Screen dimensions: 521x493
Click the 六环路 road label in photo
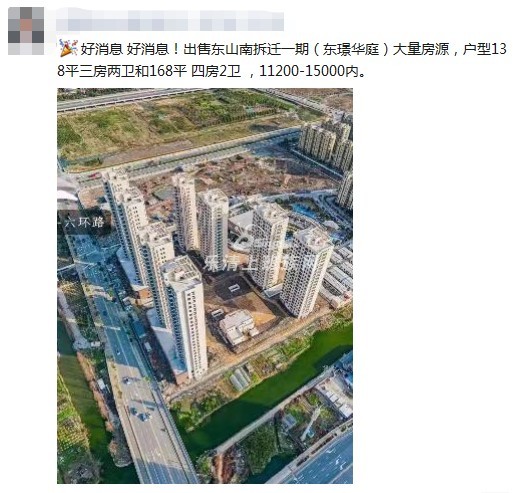tap(84, 222)
